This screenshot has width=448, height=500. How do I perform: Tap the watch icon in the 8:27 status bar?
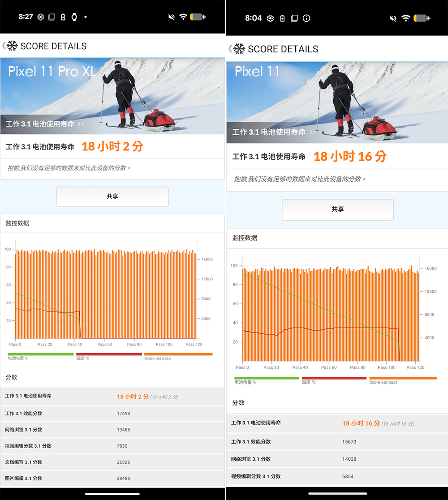coord(74,17)
